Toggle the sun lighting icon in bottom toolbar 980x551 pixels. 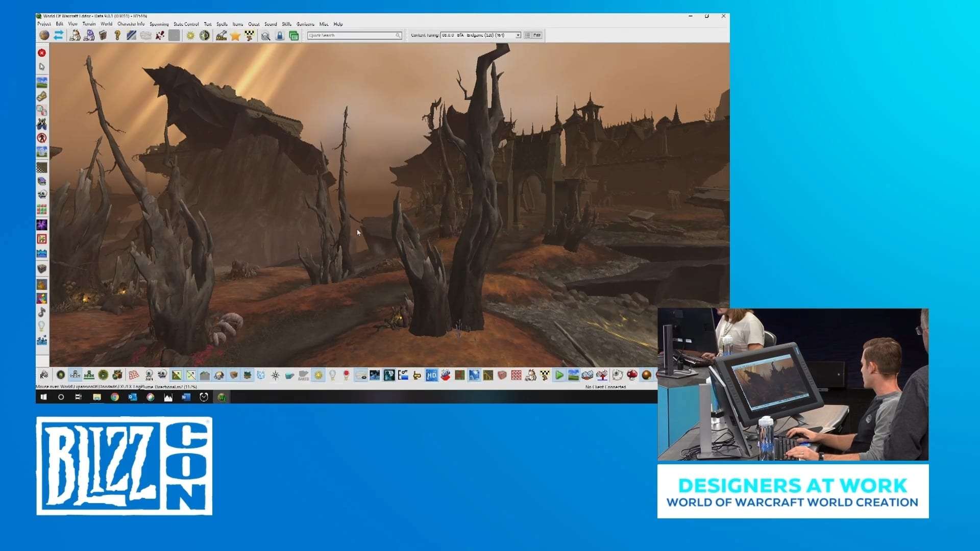(318, 375)
